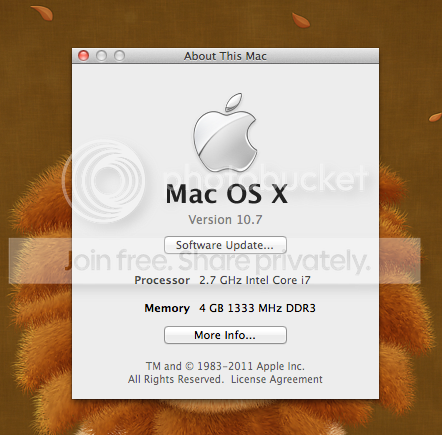Click the Memory label
The image size is (442, 435).
167,308
